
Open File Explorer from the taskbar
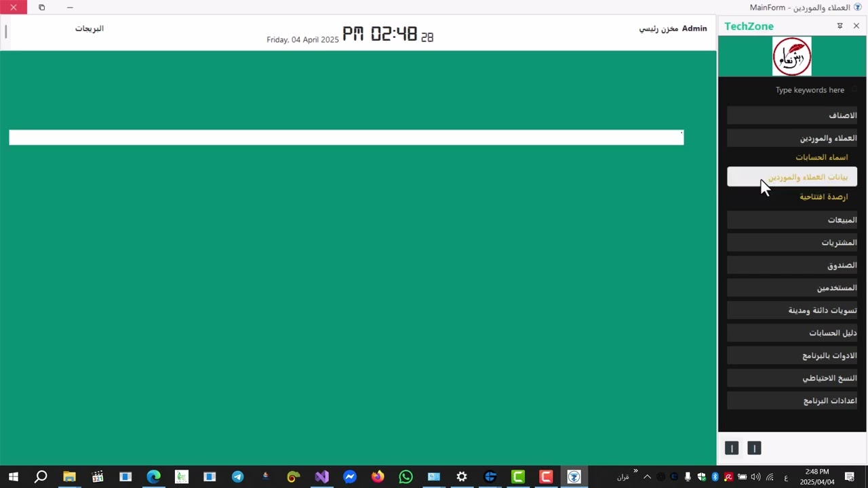69,476
